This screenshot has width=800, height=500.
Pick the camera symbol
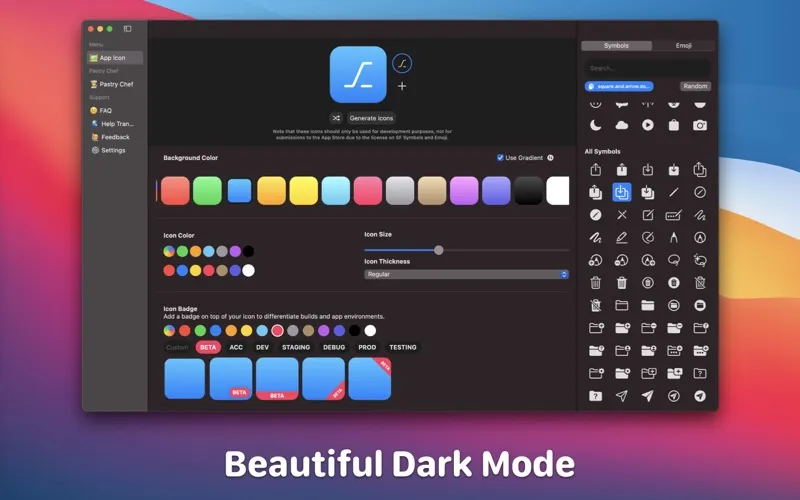pos(700,125)
